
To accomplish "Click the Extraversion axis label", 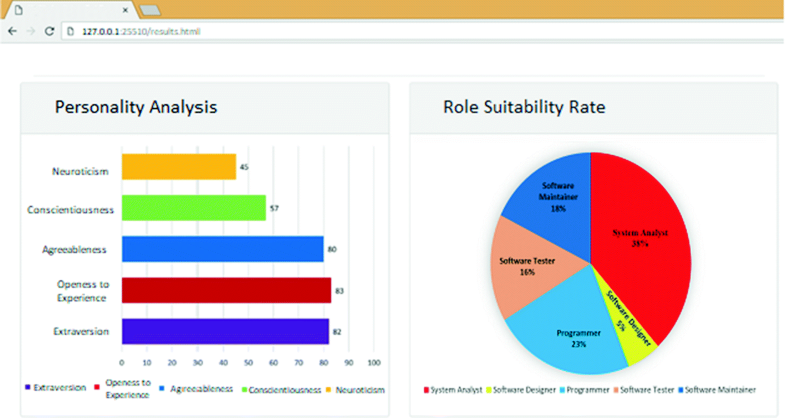I will 81,331.
